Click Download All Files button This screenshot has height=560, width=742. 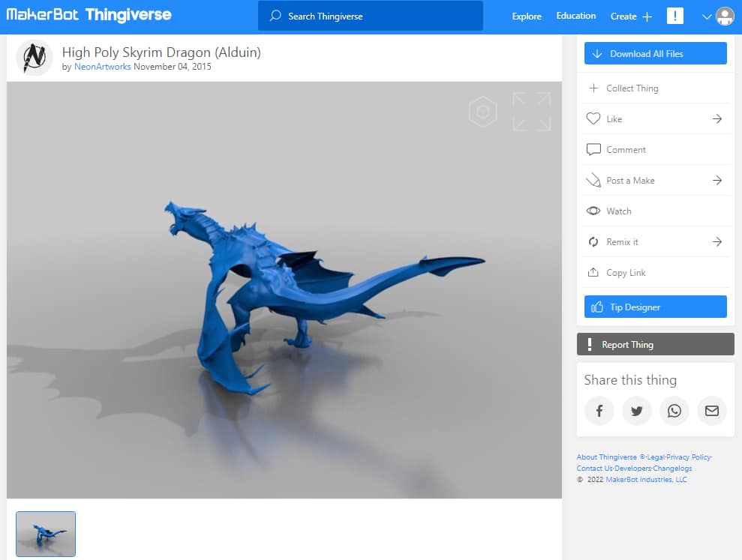[656, 53]
